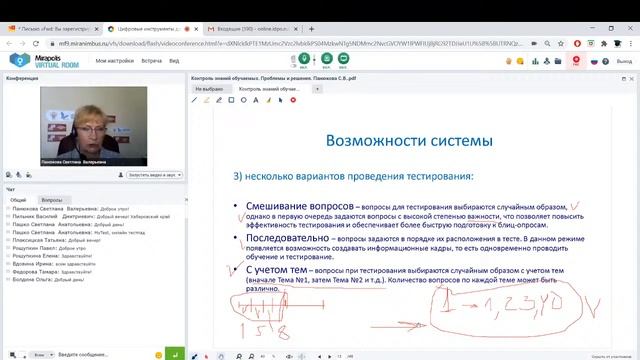
Task: Change language via Russian flag icon
Action: pos(594,61)
